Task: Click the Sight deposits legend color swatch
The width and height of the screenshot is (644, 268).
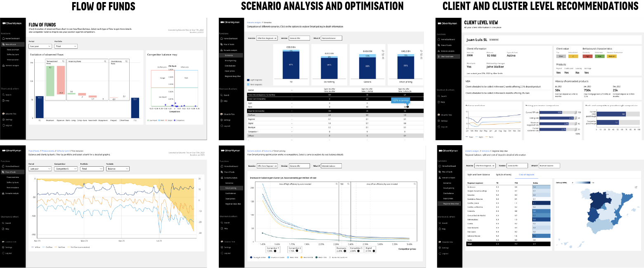Action: (248, 79)
